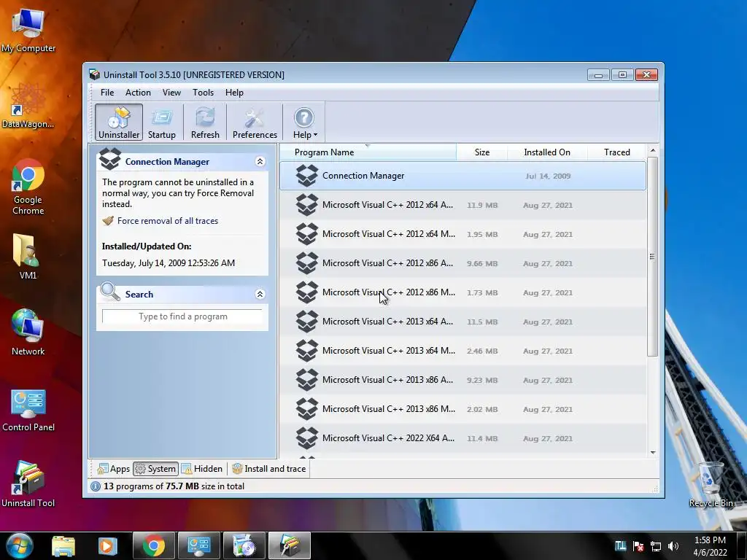Open the media player taskbar icon
Screen dimensions: 747x560
click(x=107, y=545)
